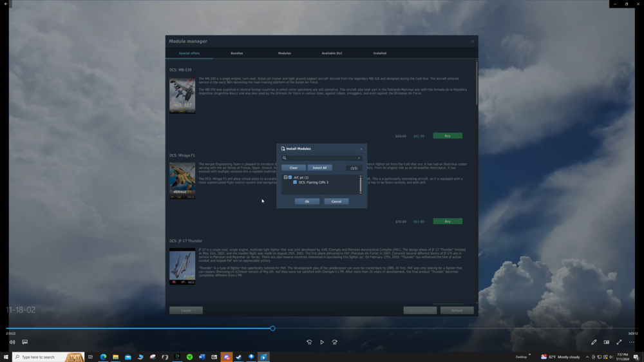Open the Modules tab
The height and width of the screenshot is (362, 644).
pos(284,53)
